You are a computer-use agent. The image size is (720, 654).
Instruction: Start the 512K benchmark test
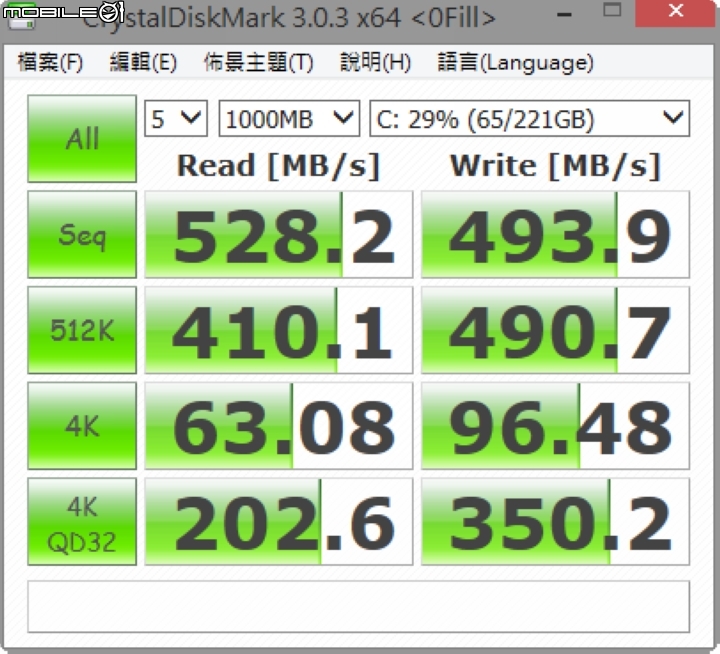point(82,330)
